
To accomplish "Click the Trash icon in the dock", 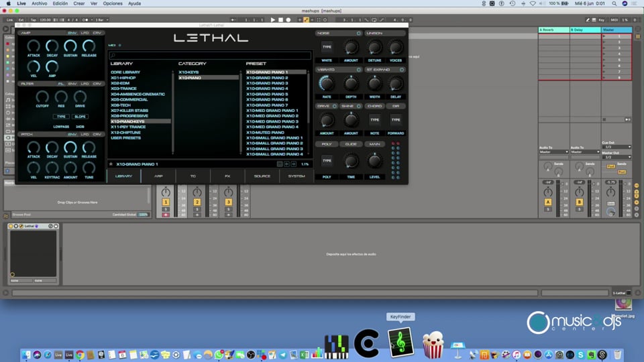I will point(617,355).
